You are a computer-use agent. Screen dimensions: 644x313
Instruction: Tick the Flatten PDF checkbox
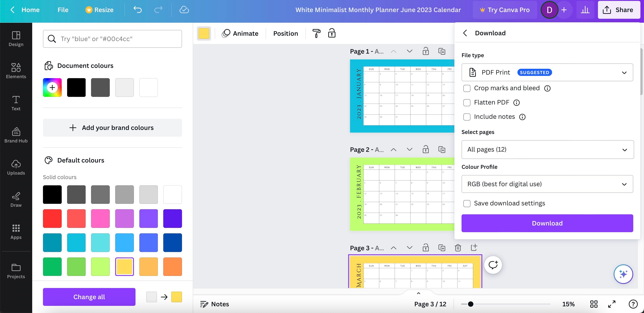pos(467,103)
